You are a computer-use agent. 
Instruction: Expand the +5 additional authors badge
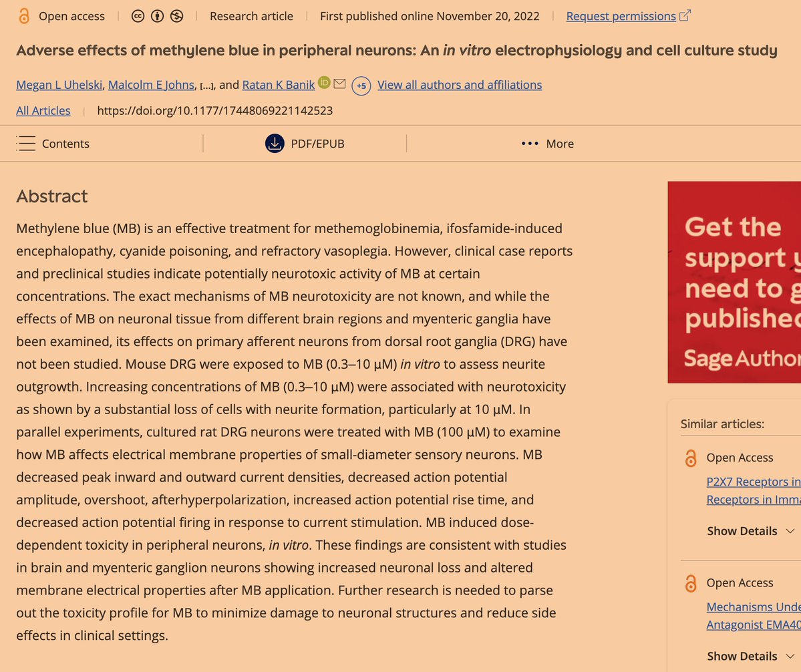point(361,86)
